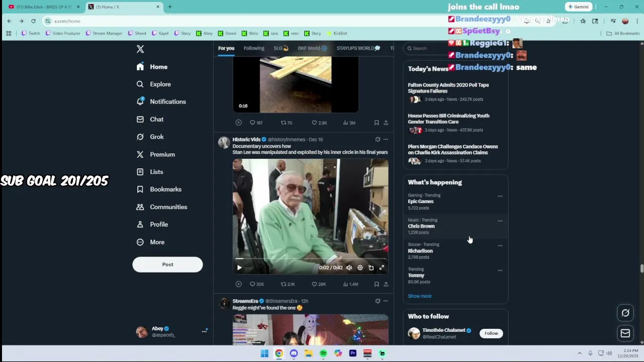Click Grok explain icon on Historic Vids post

[377, 139]
